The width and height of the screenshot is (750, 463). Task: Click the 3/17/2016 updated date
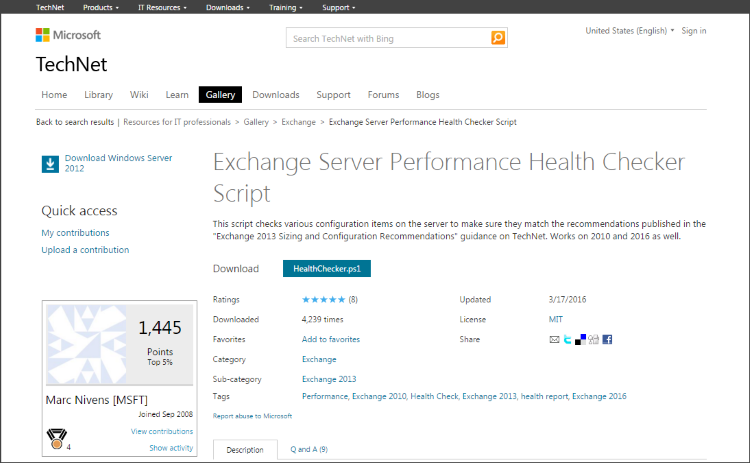point(567,299)
